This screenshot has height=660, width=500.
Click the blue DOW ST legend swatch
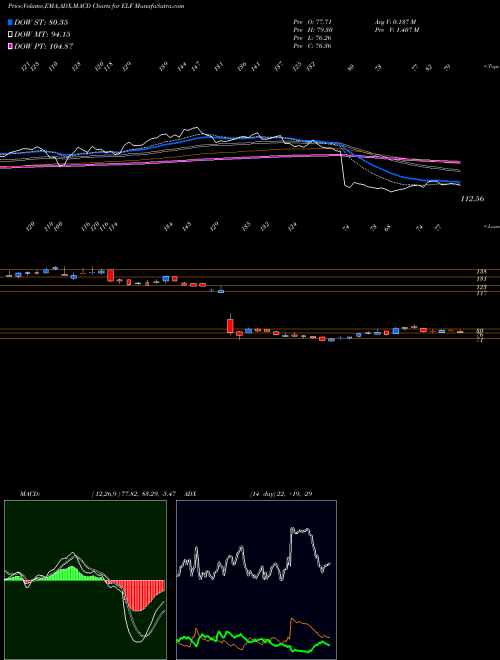pyautogui.click(x=11, y=22)
